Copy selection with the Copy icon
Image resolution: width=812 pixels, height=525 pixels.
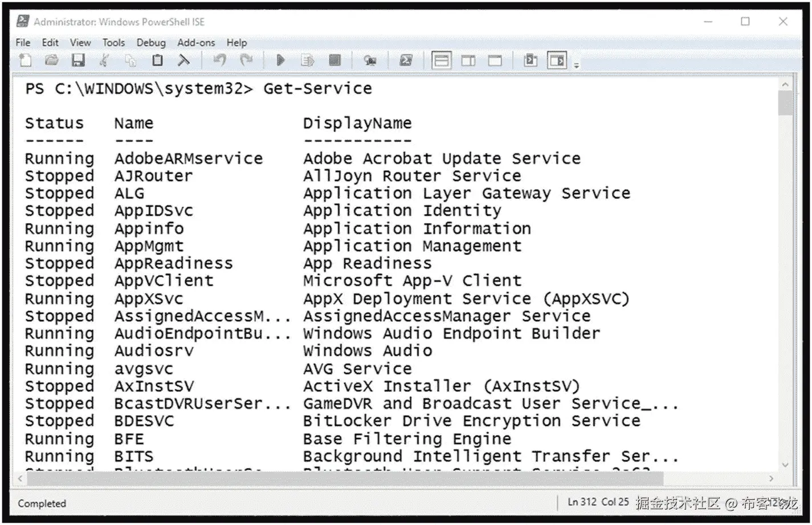[131, 60]
